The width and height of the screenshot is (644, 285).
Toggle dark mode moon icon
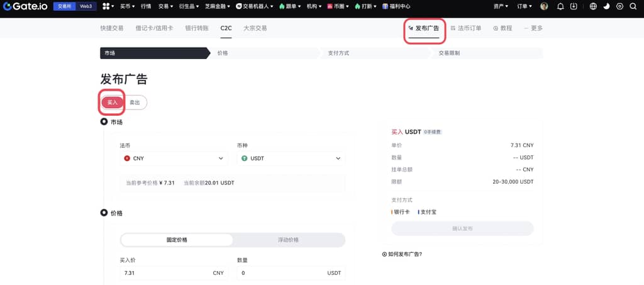pyautogui.click(x=606, y=6)
